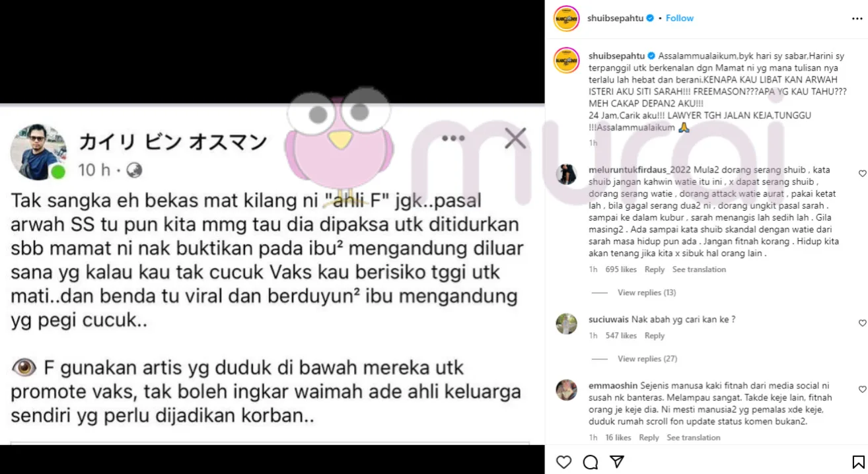Open the emmaoshin commenter avatar
Screen dimensions: 868x474
click(566, 390)
